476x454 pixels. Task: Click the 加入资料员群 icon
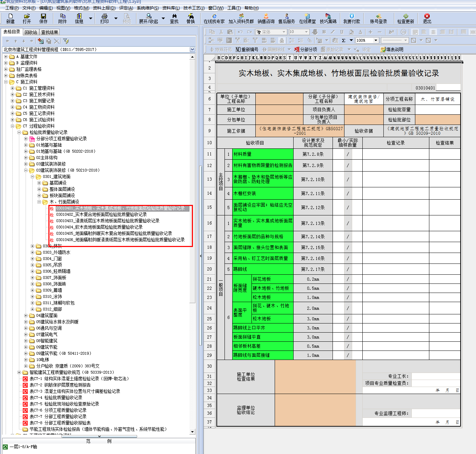click(x=241, y=19)
